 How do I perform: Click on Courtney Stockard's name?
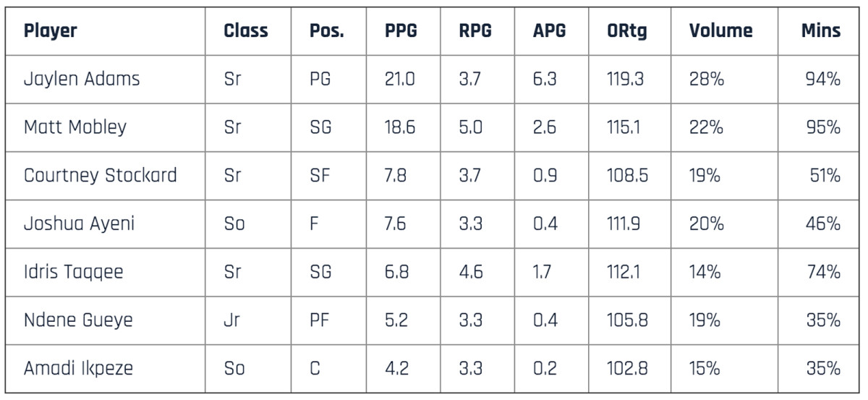click(100, 176)
